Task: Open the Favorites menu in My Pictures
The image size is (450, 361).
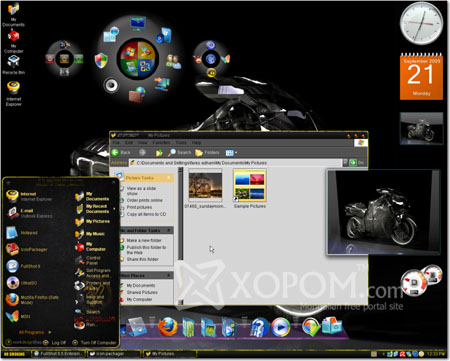Action: pos(161,142)
